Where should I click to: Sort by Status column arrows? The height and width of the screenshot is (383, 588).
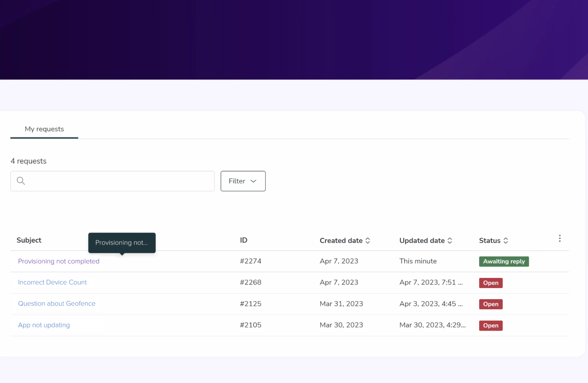(506, 241)
